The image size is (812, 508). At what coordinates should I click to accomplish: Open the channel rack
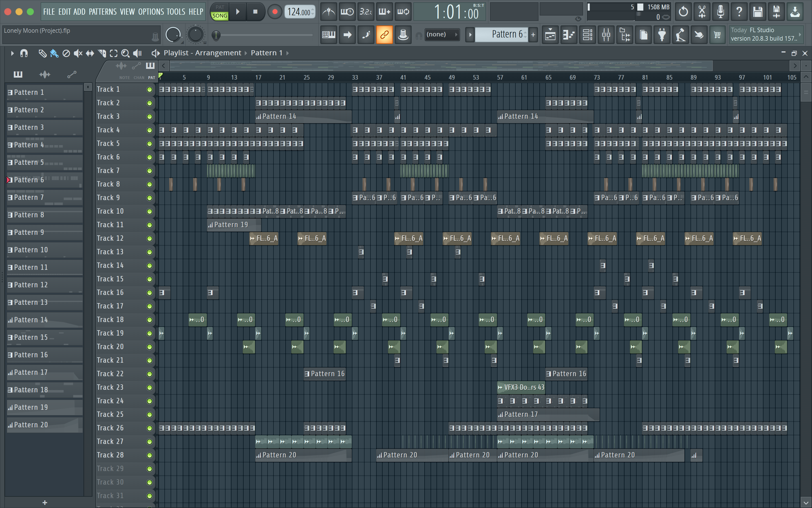coord(588,35)
